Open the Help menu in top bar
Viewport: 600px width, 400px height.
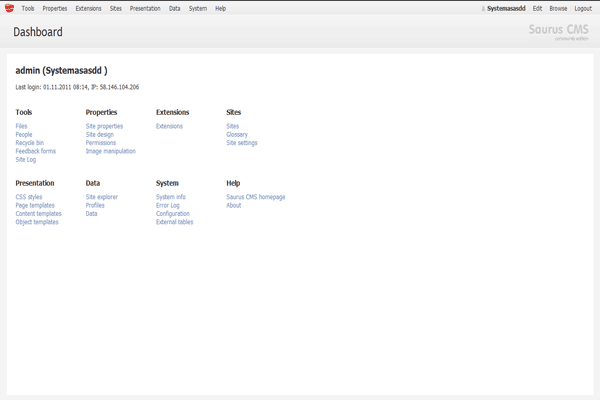pyautogui.click(x=220, y=8)
